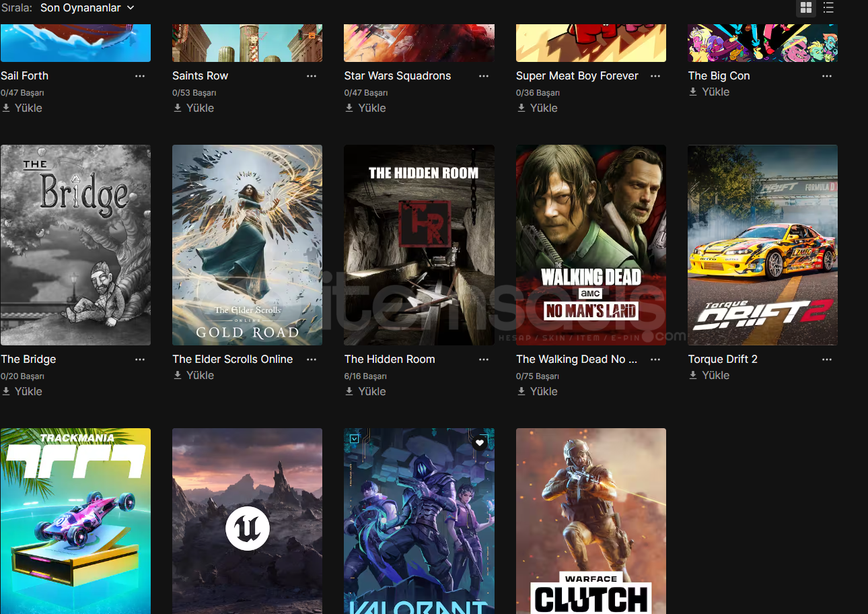Screen dimensions: 868x614
Task: Select The Hidden Room title text
Action: pos(390,360)
